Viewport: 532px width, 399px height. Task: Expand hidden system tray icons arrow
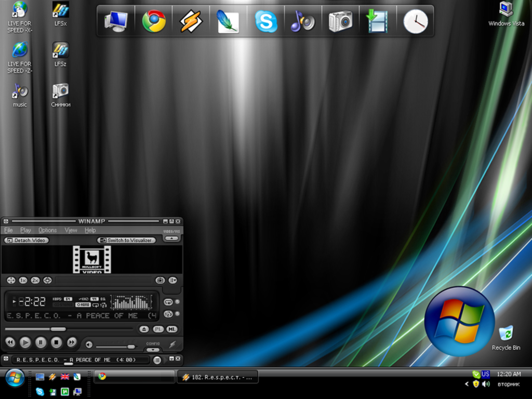tap(467, 384)
